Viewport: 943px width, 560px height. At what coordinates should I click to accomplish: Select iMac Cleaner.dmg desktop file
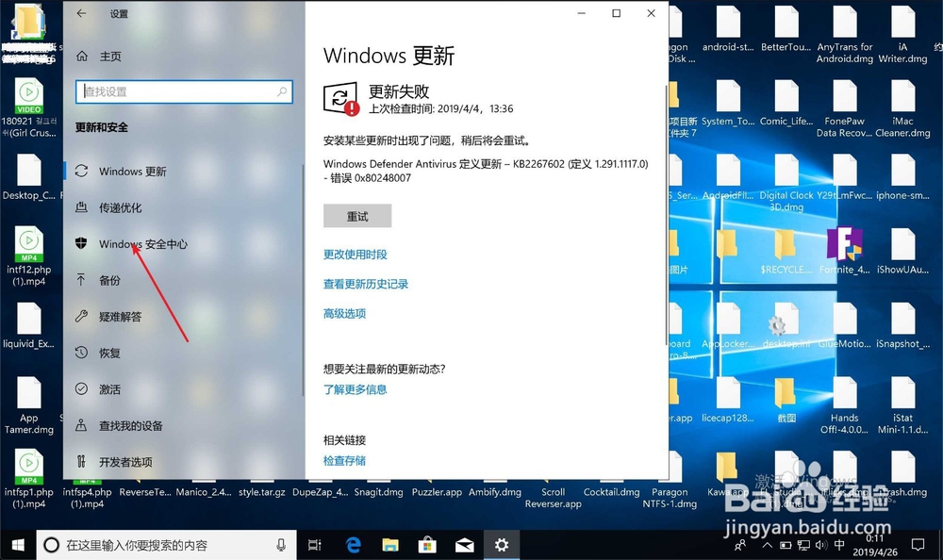902,108
